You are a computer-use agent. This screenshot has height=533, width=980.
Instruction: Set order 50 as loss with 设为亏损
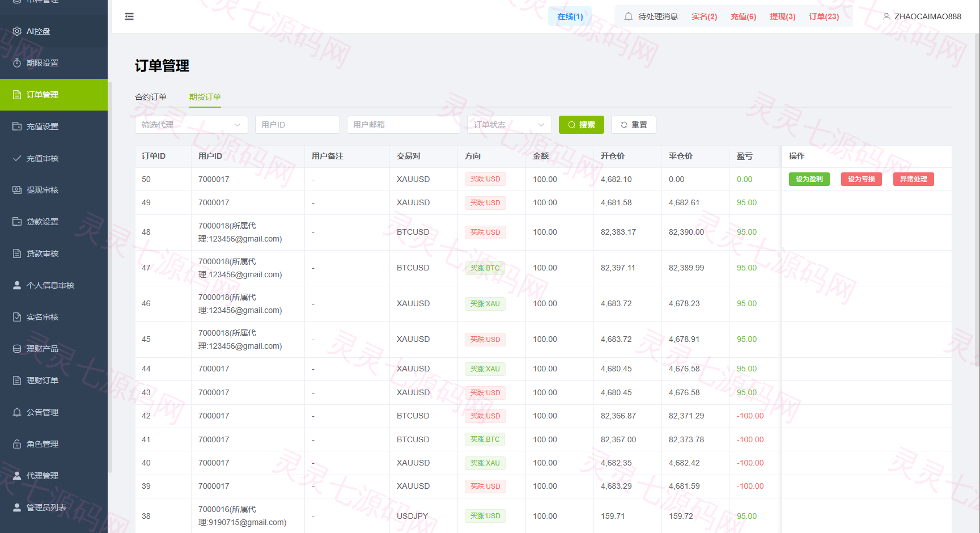click(862, 179)
